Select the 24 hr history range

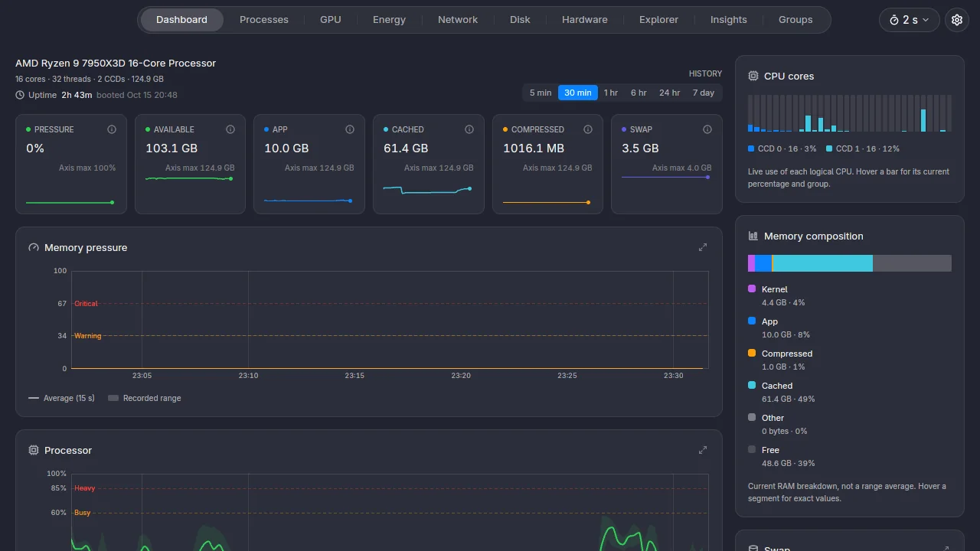coord(670,93)
